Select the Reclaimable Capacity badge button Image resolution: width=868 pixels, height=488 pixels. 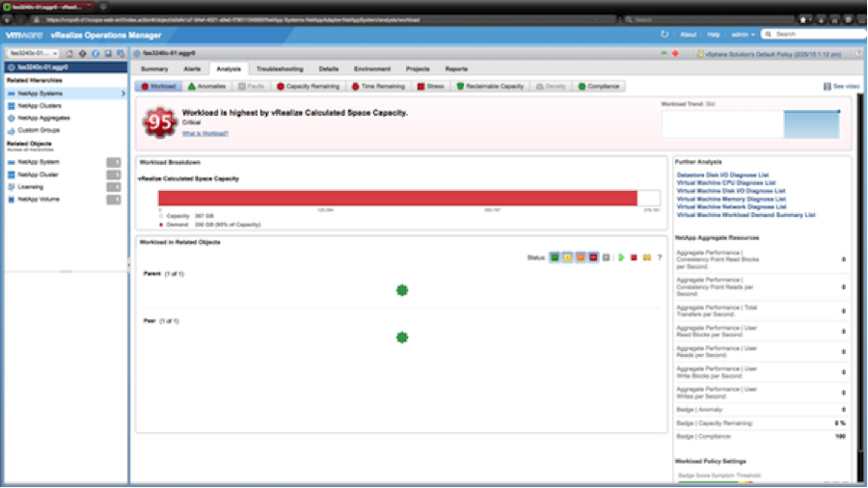coord(490,86)
